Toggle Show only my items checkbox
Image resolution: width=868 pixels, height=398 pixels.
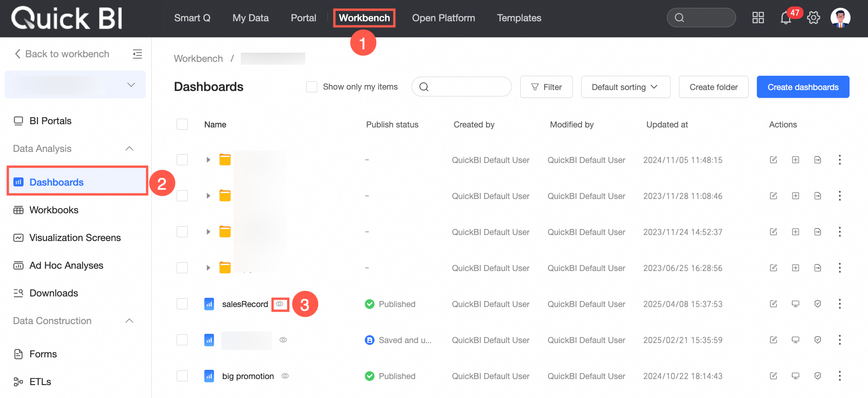point(312,87)
